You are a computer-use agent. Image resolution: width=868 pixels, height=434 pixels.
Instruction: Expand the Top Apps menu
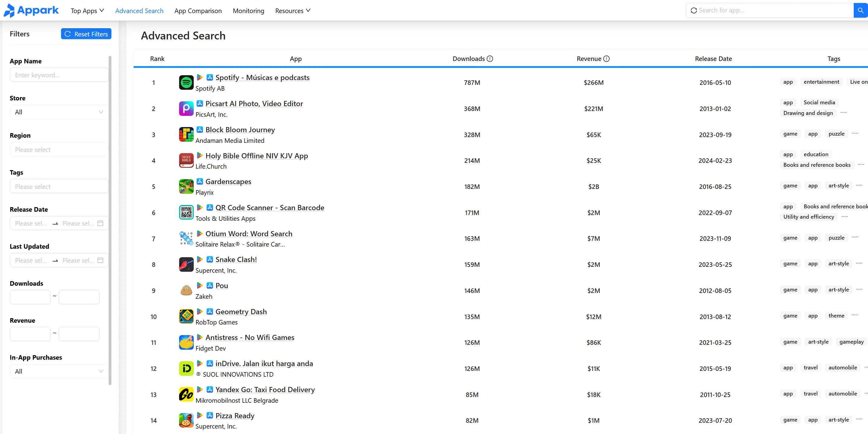[x=87, y=11]
